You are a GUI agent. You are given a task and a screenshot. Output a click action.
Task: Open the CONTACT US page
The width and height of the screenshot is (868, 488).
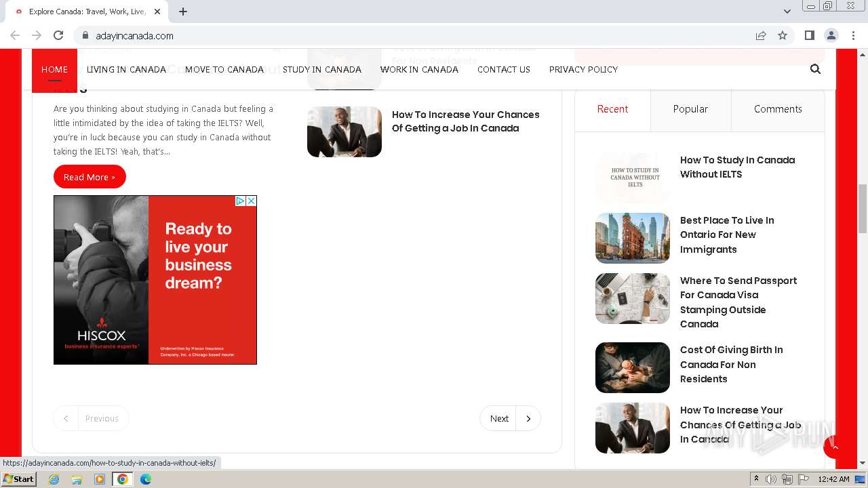coord(504,69)
